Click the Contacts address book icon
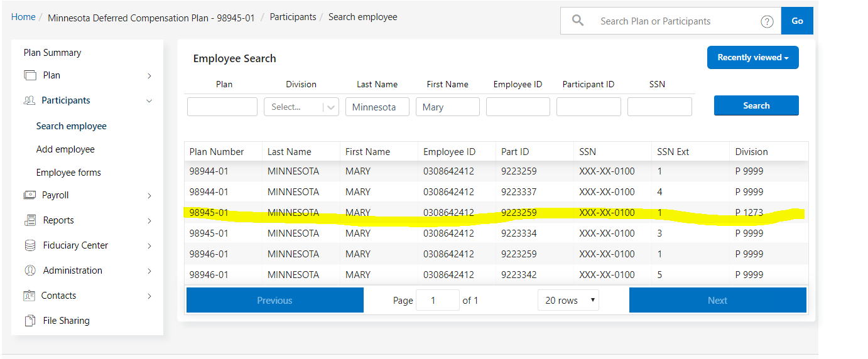 pyautogui.click(x=30, y=296)
